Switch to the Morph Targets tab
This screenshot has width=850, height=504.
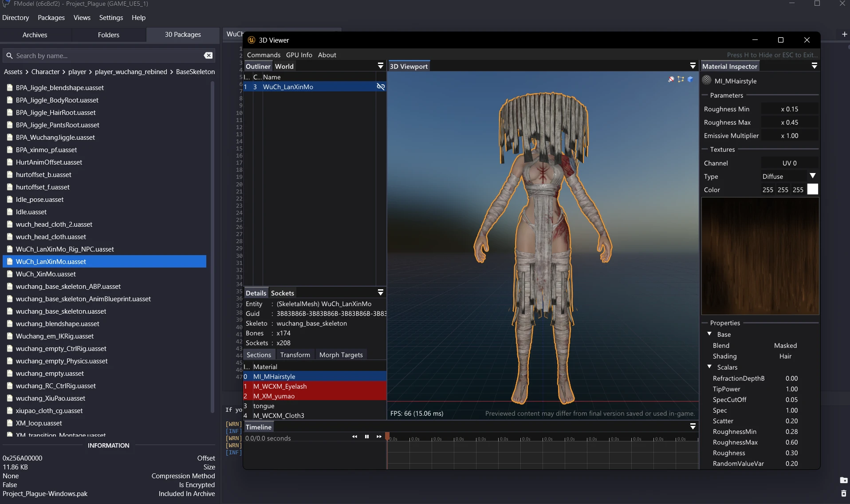341,354
